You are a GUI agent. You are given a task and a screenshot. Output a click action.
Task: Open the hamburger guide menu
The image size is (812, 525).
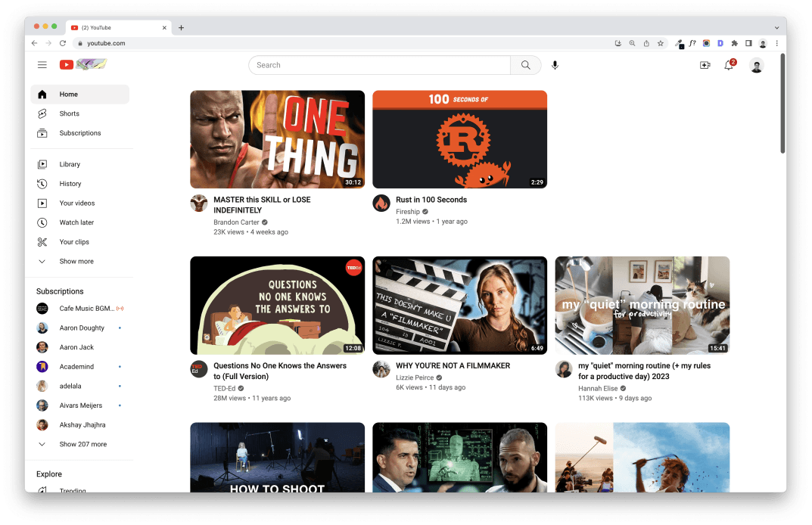[x=42, y=65]
